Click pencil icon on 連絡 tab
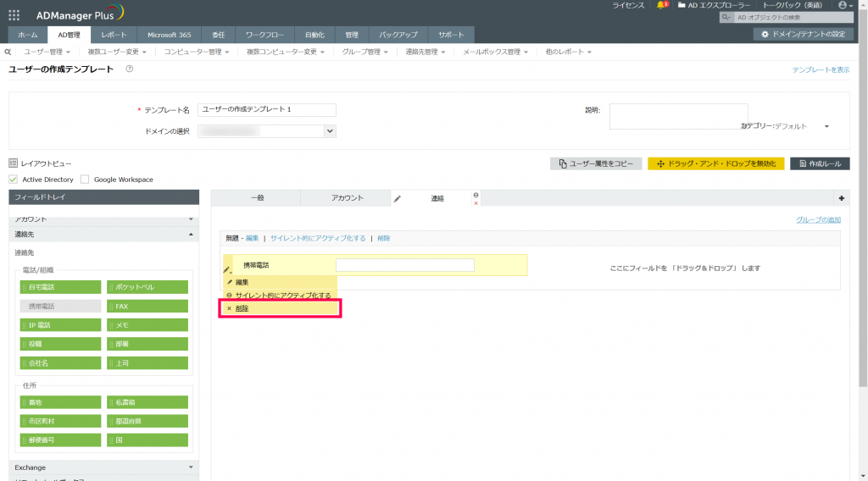Viewport: 868px width, 481px height. (x=397, y=198)
